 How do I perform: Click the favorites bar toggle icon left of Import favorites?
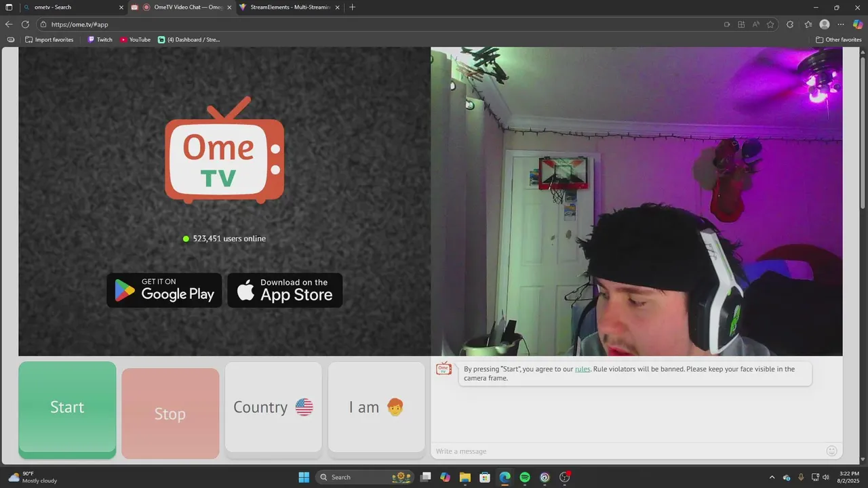(10, 39)
